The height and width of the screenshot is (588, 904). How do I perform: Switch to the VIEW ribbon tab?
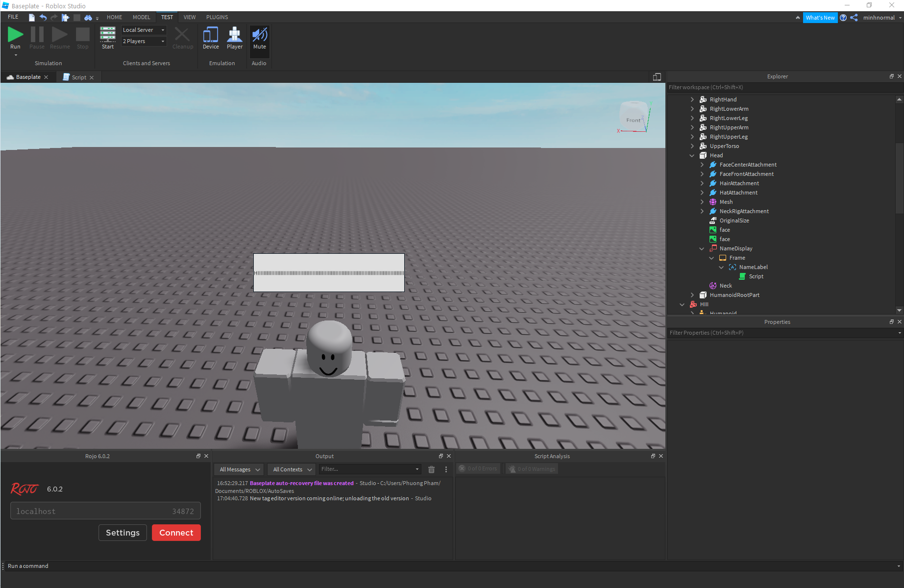190,17
